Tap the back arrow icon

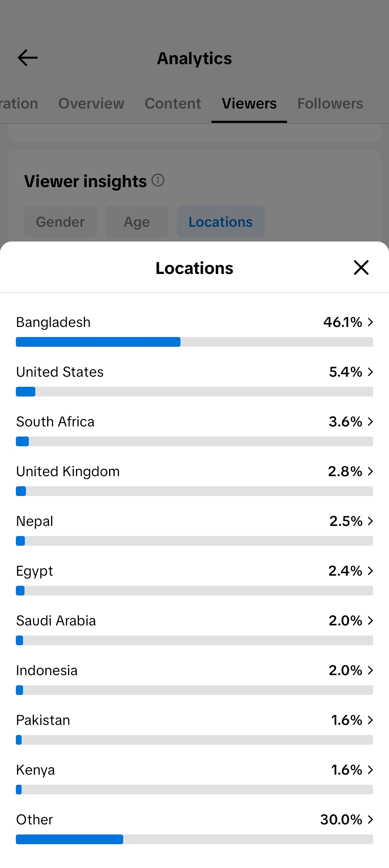[28, 58]
